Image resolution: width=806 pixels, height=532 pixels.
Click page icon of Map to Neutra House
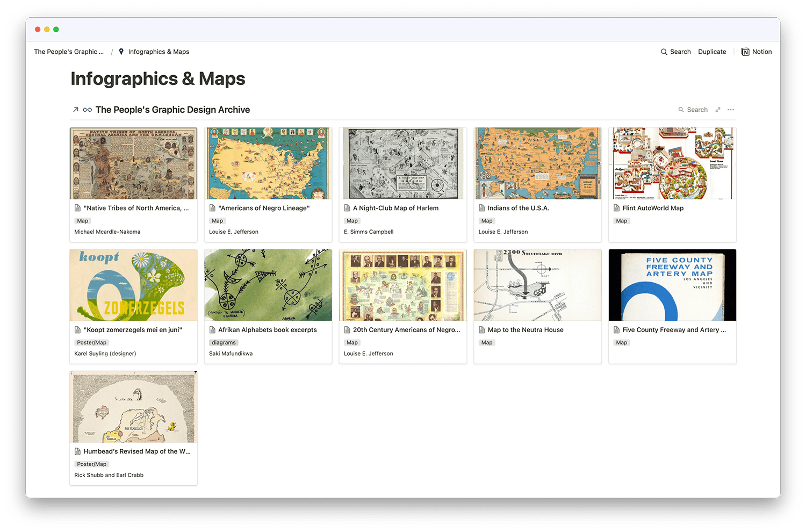482,330
